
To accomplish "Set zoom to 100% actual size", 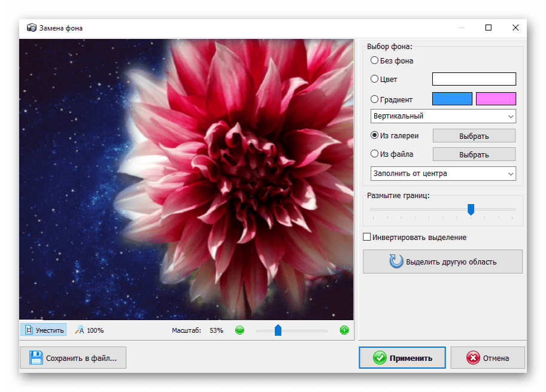I will (89, 330).
